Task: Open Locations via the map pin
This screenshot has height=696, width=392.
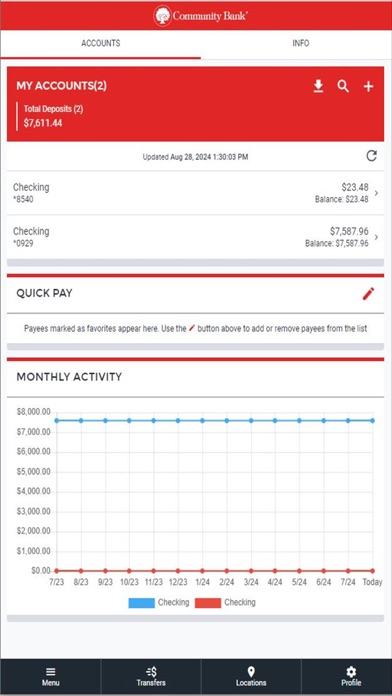Action: coord(251,672)
